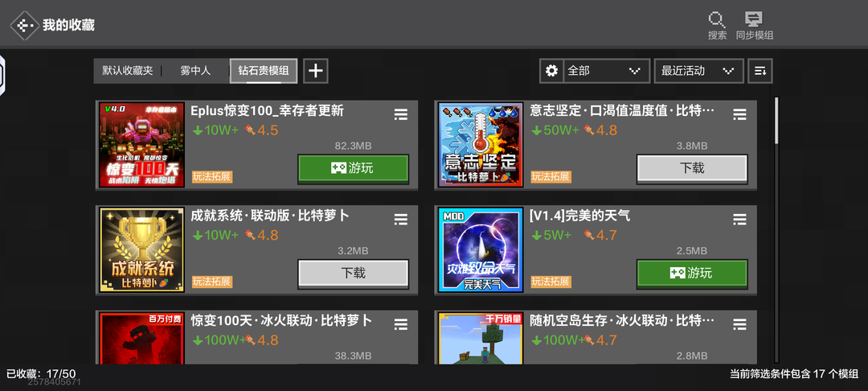Open the gear settings icon beside 全部
Screen dimensions: 868x391
click(x=551, y=71)
